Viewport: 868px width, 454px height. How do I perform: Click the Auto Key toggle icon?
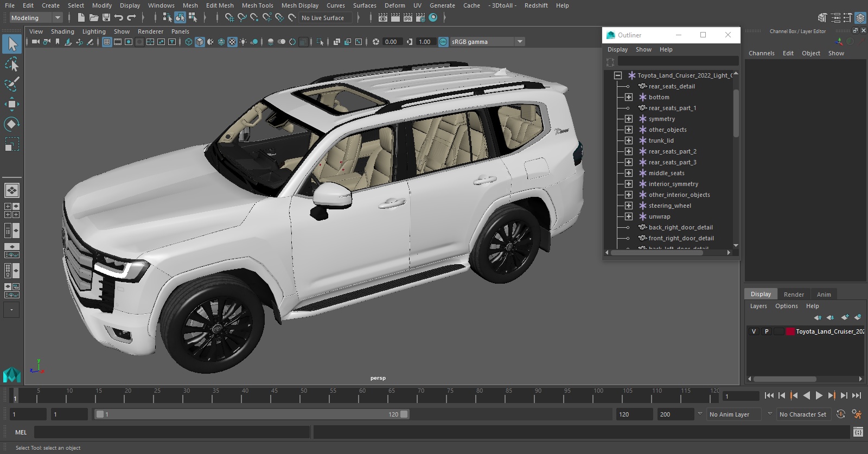click(x=841, y=414)
